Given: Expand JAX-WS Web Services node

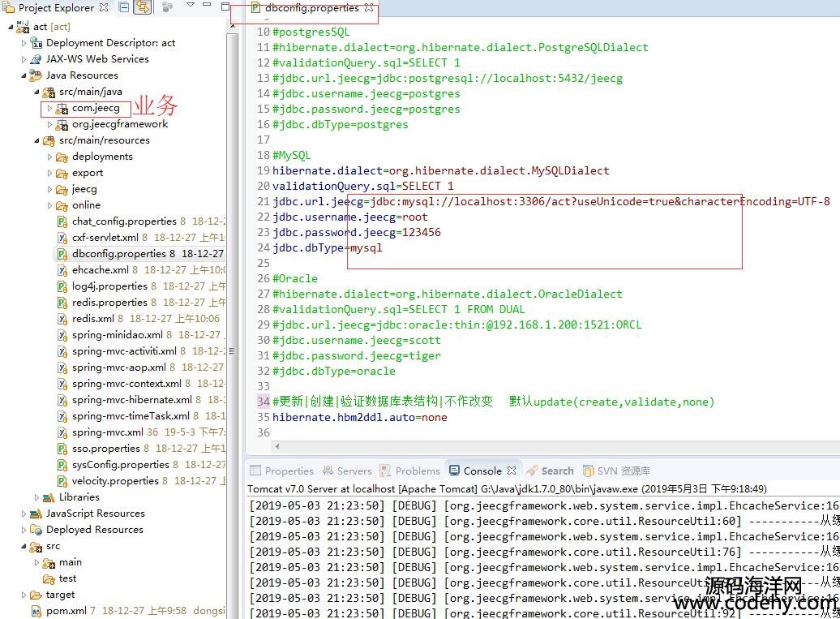Looking at the screenshot, I should 24,59.
